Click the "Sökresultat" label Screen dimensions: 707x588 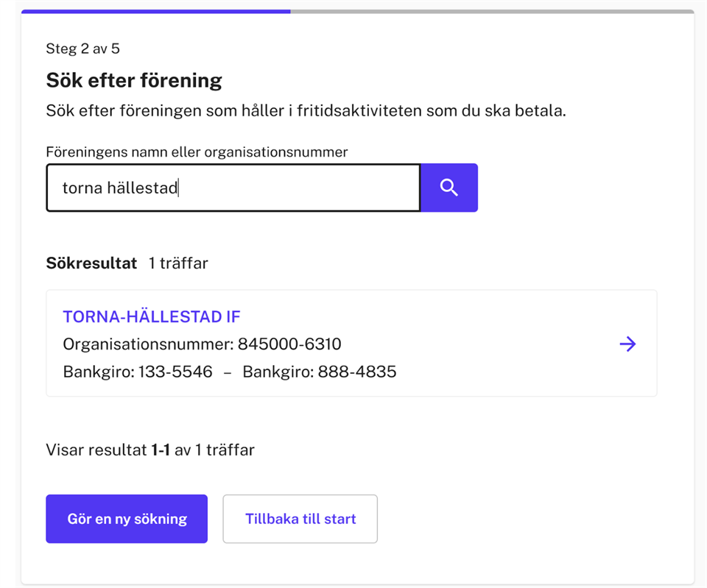(x=91, y=263)
